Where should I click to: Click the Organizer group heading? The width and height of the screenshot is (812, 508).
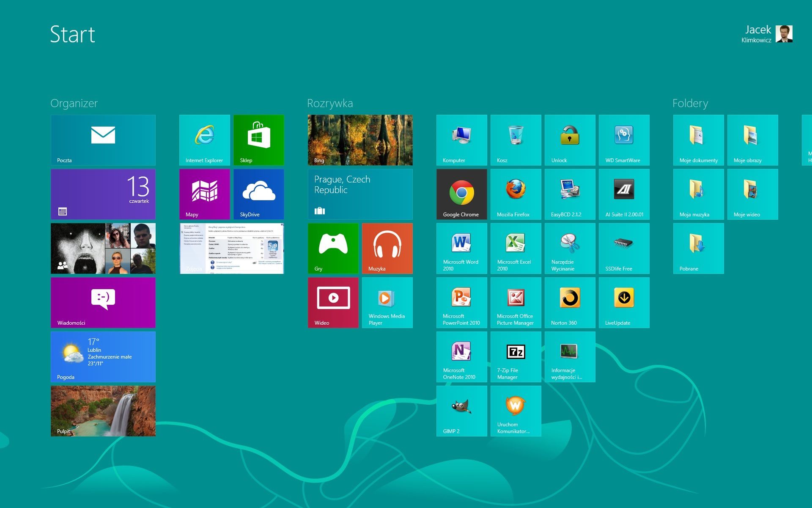(x=74, y=103)
